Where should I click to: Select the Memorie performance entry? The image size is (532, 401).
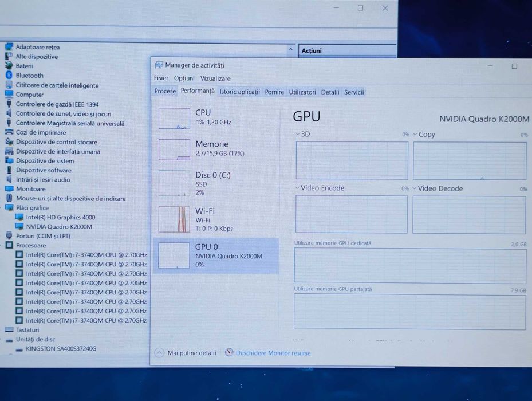click(x=216, y=149)
